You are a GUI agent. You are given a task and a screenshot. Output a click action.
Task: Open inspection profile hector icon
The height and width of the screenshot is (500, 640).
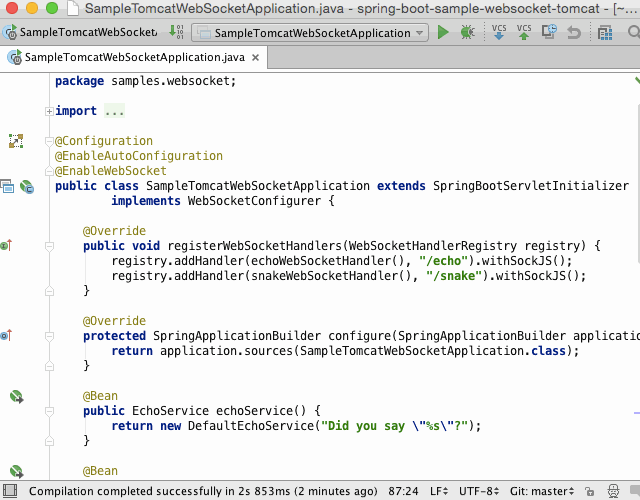click(x=613, y=491)
